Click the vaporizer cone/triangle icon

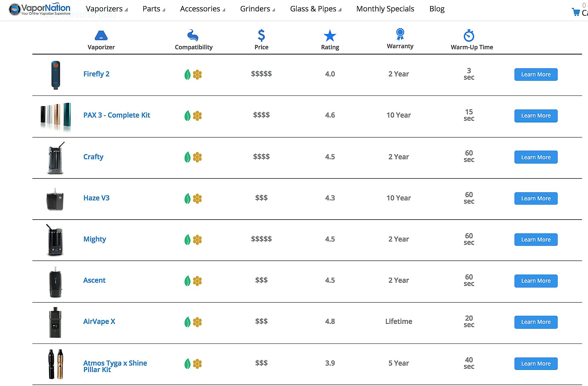[101, 35]
